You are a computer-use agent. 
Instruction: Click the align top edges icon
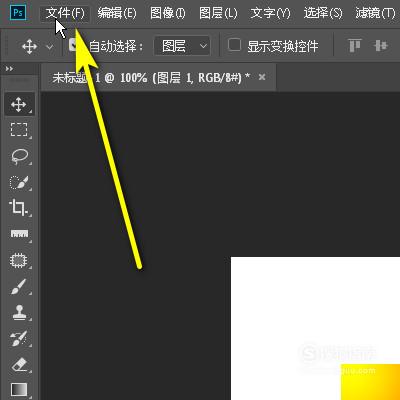355,46
